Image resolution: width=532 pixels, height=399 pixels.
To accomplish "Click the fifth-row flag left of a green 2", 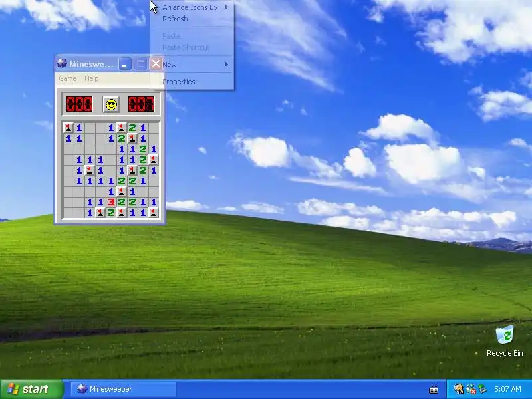I will coord(132,170).
